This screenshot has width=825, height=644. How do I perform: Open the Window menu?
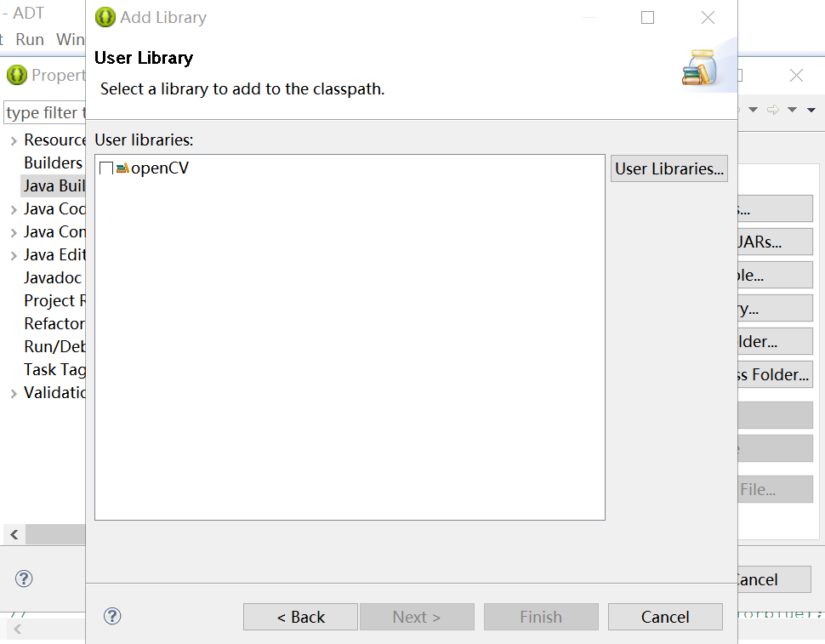[x=70, y=39]
